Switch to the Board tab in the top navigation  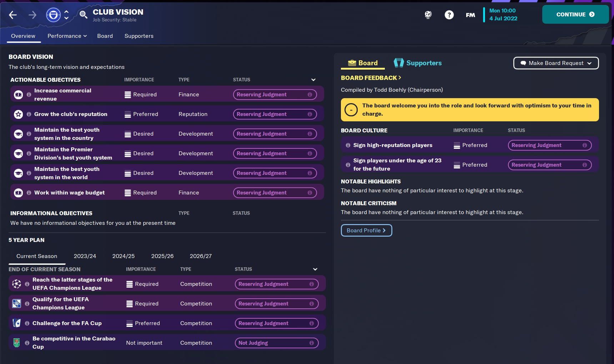(105, 36)
